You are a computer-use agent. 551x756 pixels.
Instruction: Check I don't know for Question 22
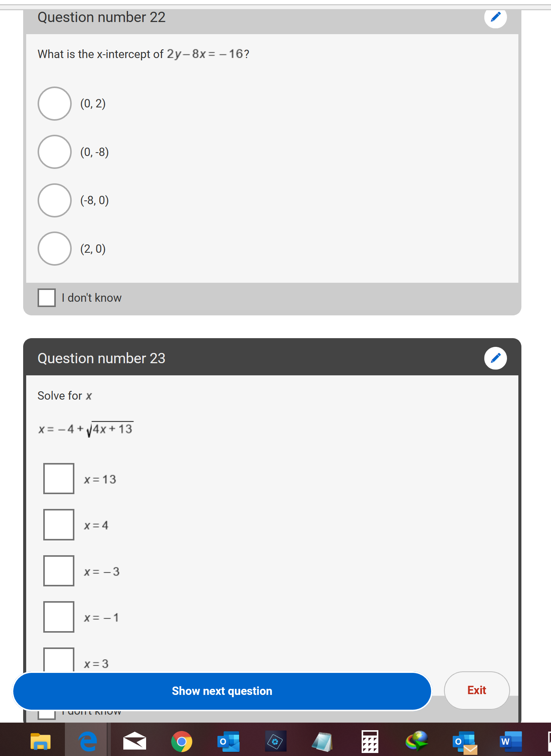coord(47,298)
